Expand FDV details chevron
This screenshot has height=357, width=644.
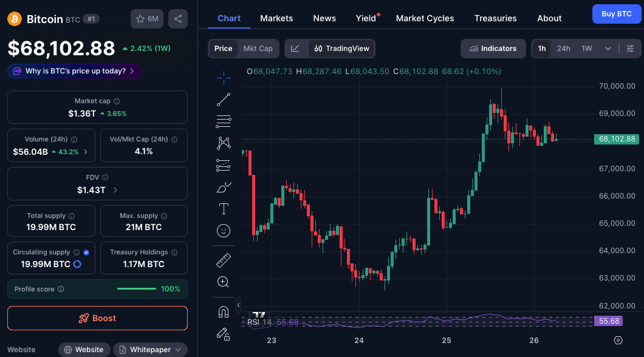tap(115, 190)
